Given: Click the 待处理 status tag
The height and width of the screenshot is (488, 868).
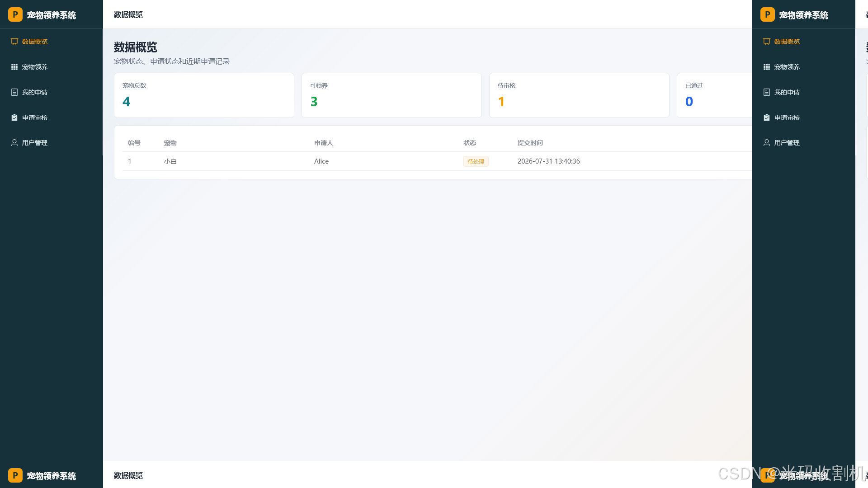Looking at the screenshot, I should [x=476, y=161].
